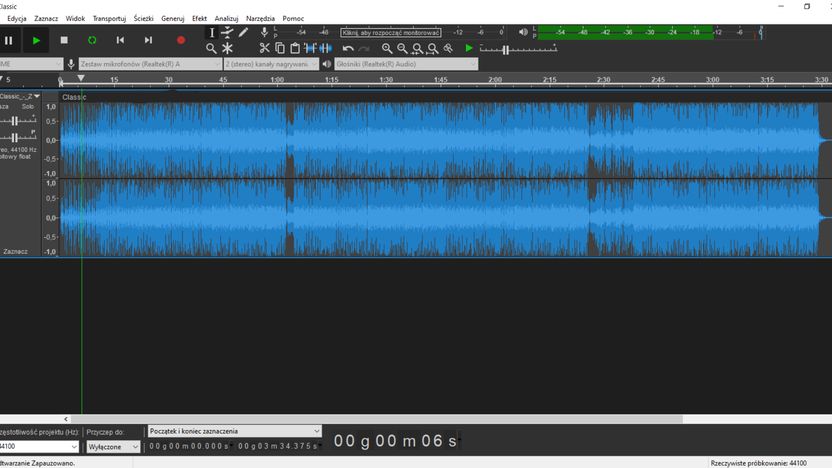Screen dimensions: 832x468
Task: Open the Narzędzia menu
Action: 261,19
